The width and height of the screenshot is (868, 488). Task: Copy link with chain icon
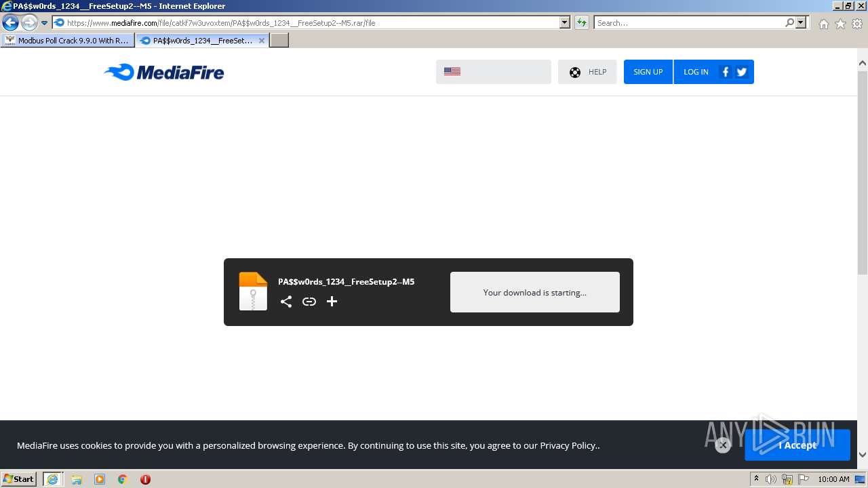(309, 302)
